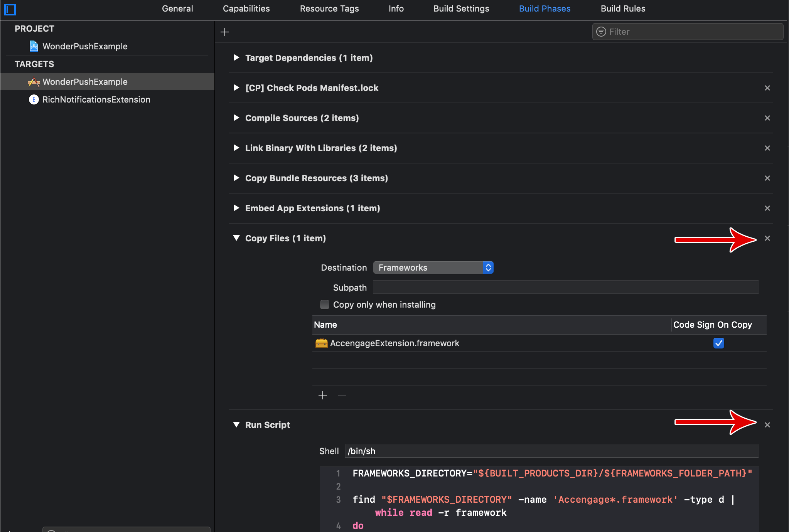Select AccengageExtension.framework row name

tap(394, 343)
